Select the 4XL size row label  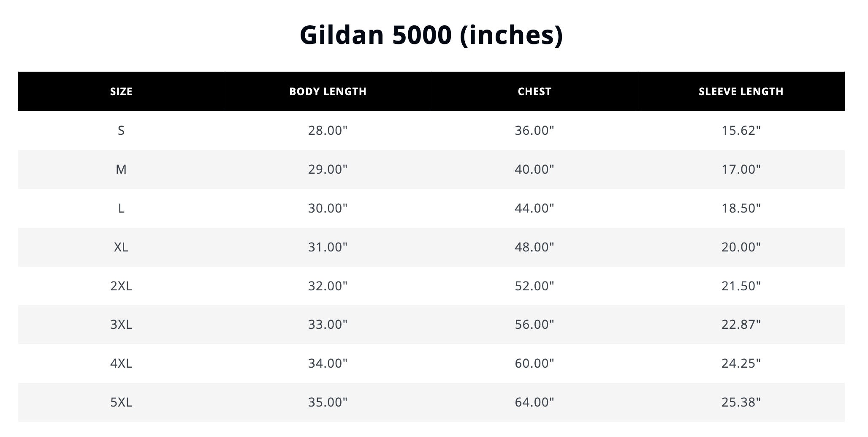(121, 363)
